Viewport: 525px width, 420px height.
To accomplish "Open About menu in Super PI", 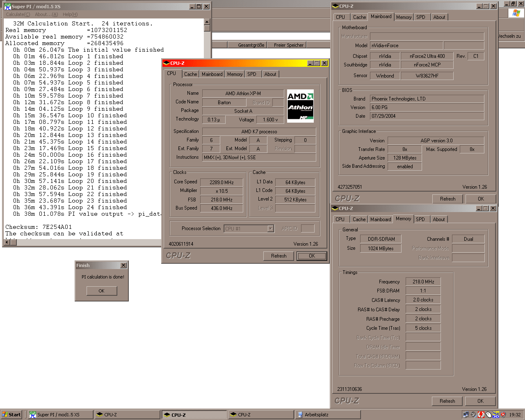I will pyautogui.click(x=46, y=14).
